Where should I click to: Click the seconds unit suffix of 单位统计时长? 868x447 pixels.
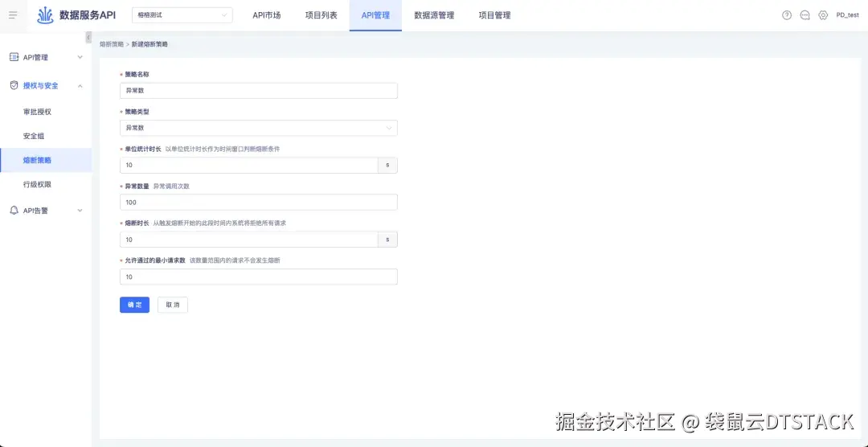coord(387,165)
